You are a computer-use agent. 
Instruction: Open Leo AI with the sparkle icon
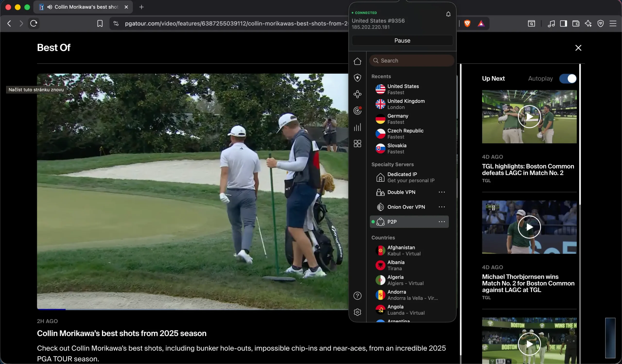tap(588, 23)
